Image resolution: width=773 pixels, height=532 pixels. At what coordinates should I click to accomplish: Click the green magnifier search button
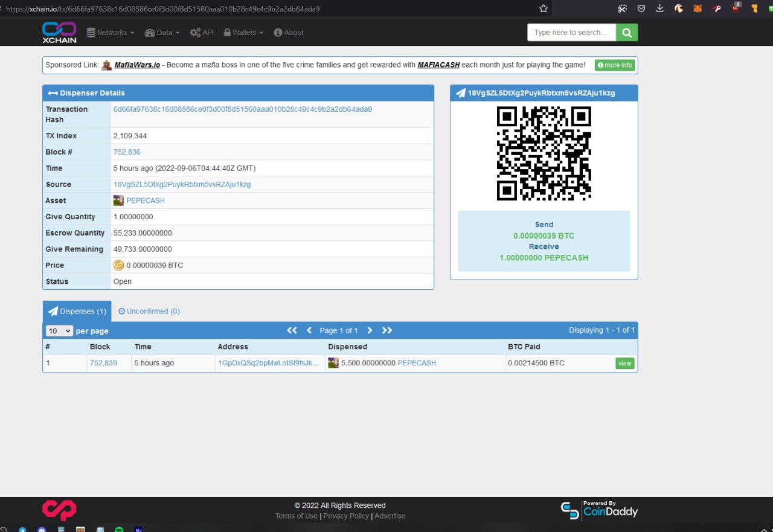(627, 33)
